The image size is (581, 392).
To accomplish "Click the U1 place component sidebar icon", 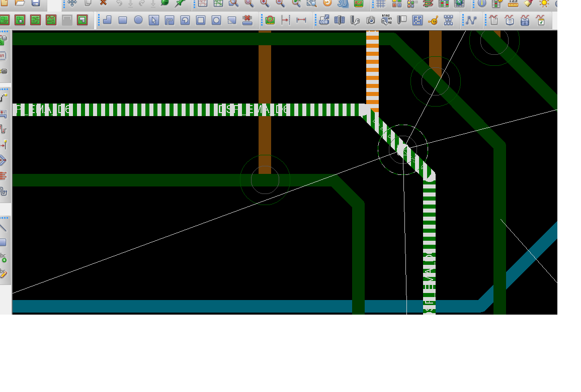I will [x=3, y=55].
